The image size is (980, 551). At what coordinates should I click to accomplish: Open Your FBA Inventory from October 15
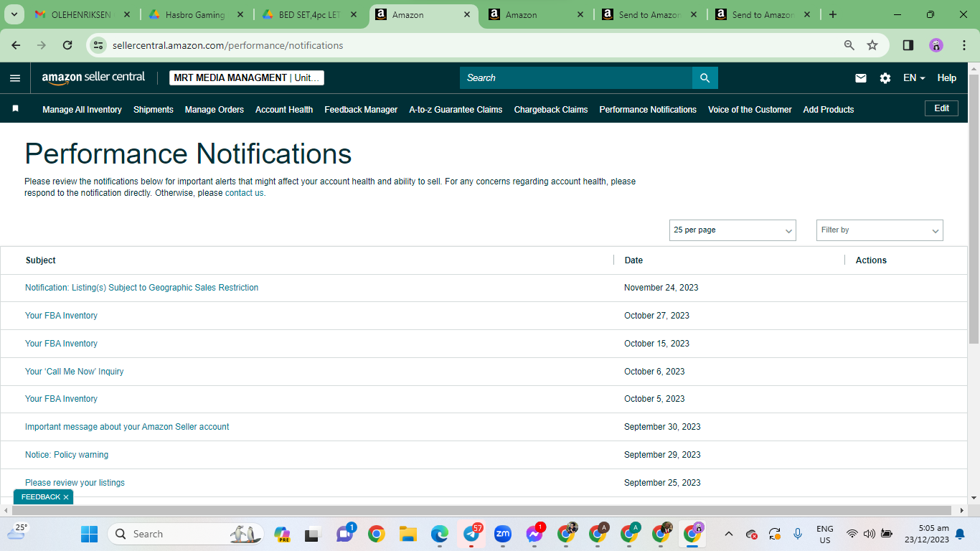click(61, 344)
